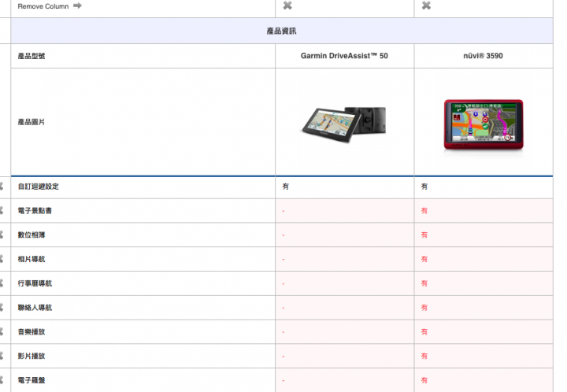Viewport: 567px width, 392px height.
Task: Remove the nüvi 3590 column with its X icon
Action: (426, 6)
